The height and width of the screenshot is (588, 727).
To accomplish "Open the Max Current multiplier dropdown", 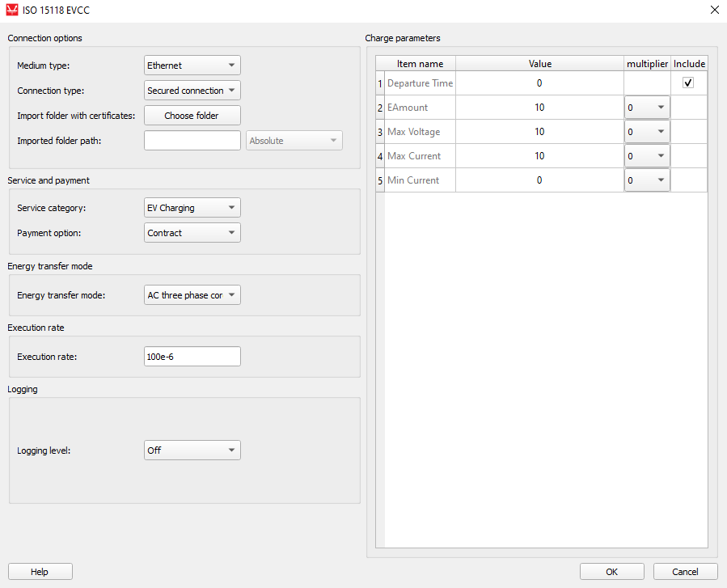I will [x=647, y=156].
